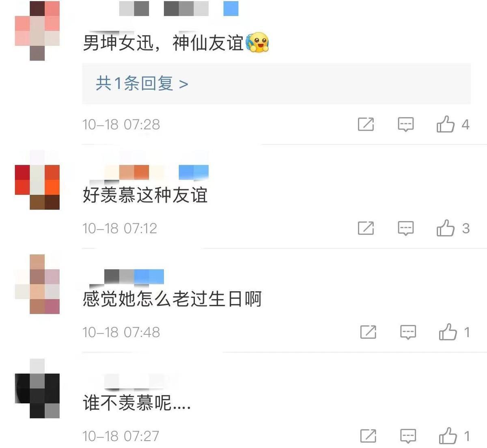Open avatar of first commenter
The height and width of the screenshot is (448, 487).
37,31
